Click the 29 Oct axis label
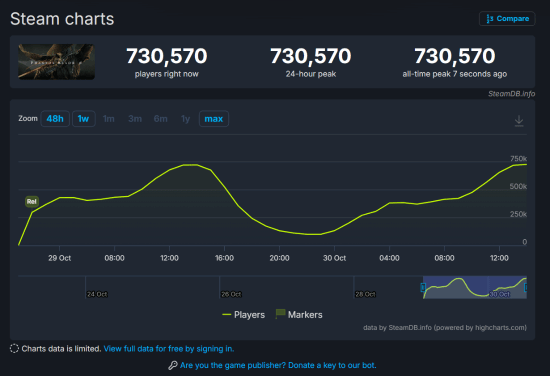This screenshot has width=550, height=376. tap(59, 258)
